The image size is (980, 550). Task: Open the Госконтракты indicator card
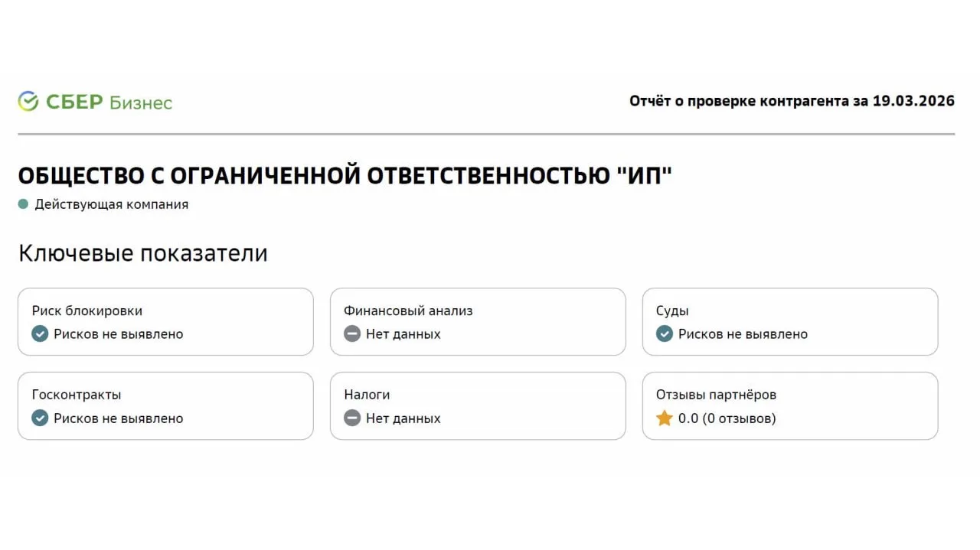(165, 405)
